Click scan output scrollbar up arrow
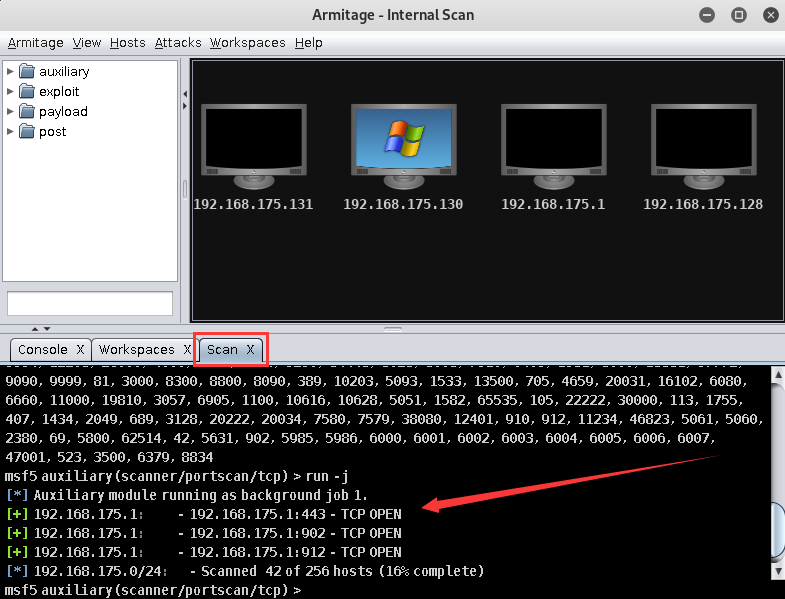 777,374
